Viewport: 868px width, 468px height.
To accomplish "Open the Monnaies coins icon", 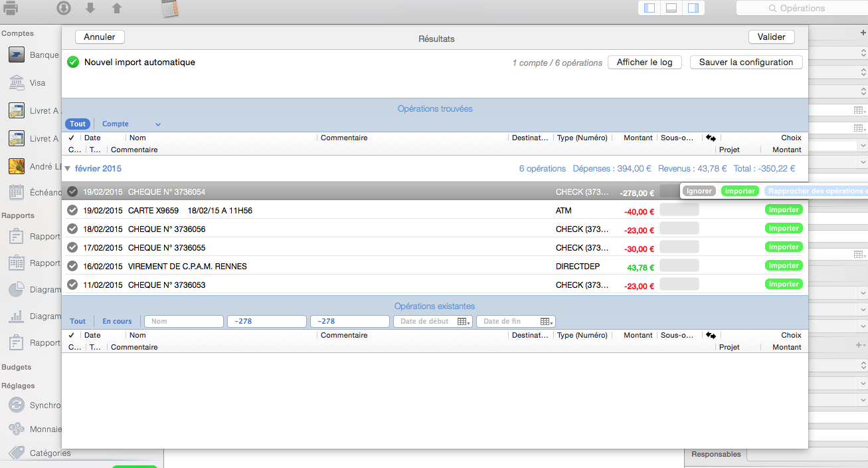I will (17, 429).
